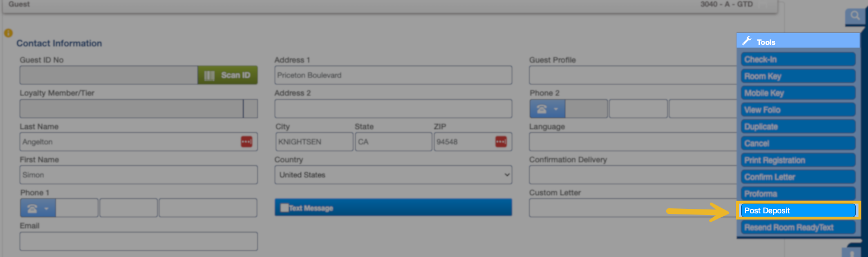Image resolution: width=868 pixels, height=257 pixels.
Task: Open View Folio from Tools
Action: (798, 110)
